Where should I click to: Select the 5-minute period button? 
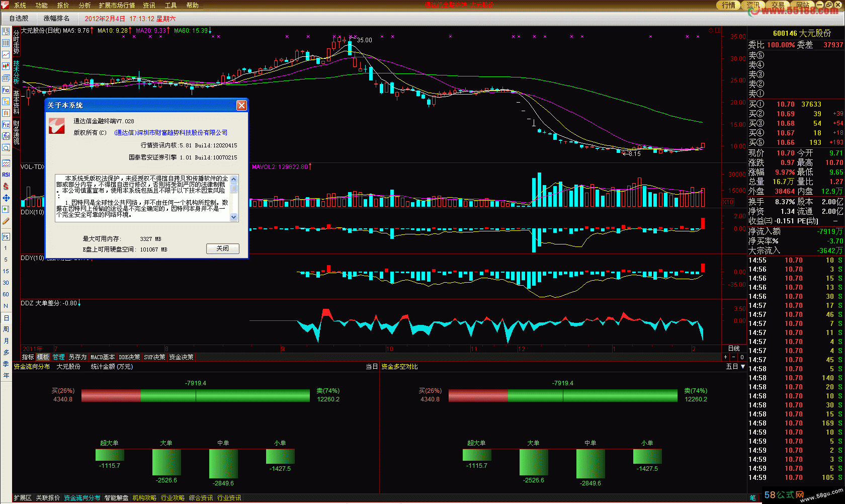(6, 260)
